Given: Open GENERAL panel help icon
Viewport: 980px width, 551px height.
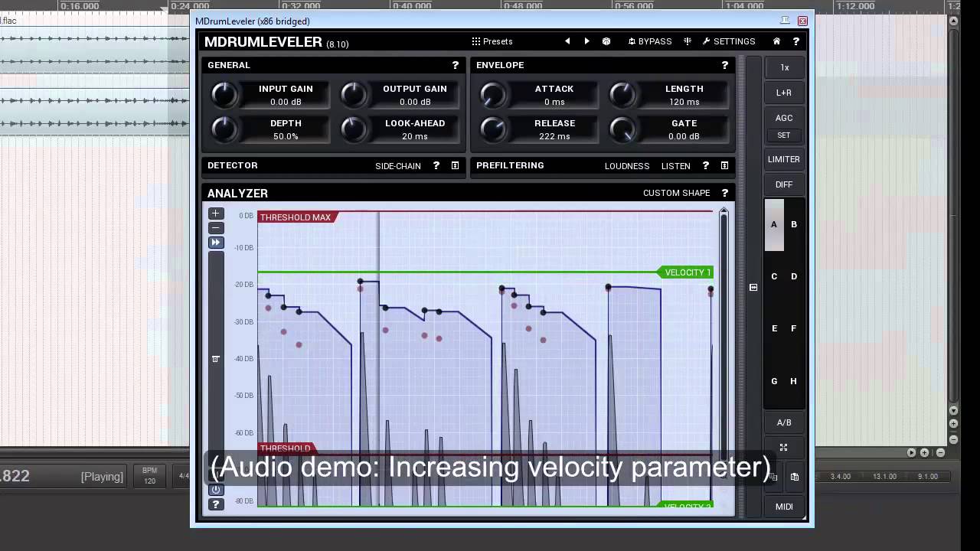Looking at the screenshot, I should click(456, 65).
